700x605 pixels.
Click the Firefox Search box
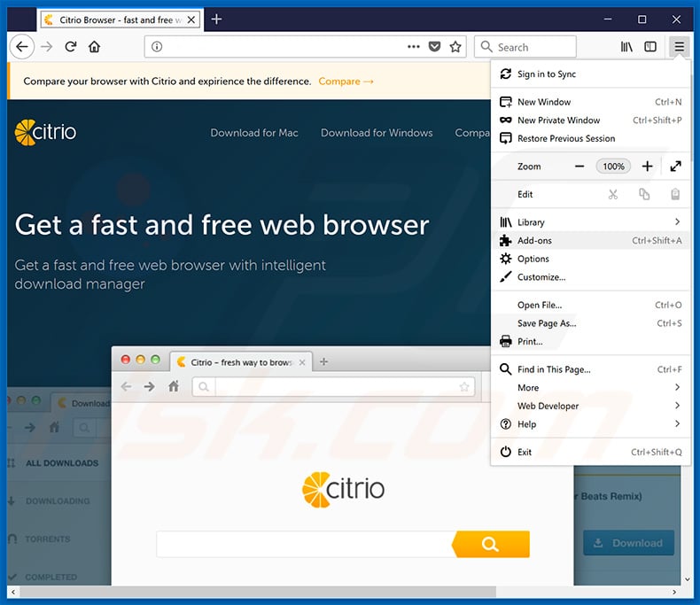click(525, 46)
